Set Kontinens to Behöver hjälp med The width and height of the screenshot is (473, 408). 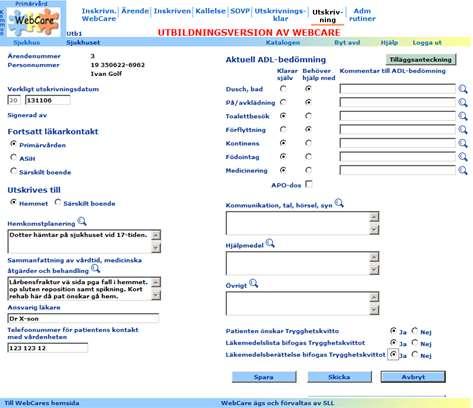tap(308, 143)
